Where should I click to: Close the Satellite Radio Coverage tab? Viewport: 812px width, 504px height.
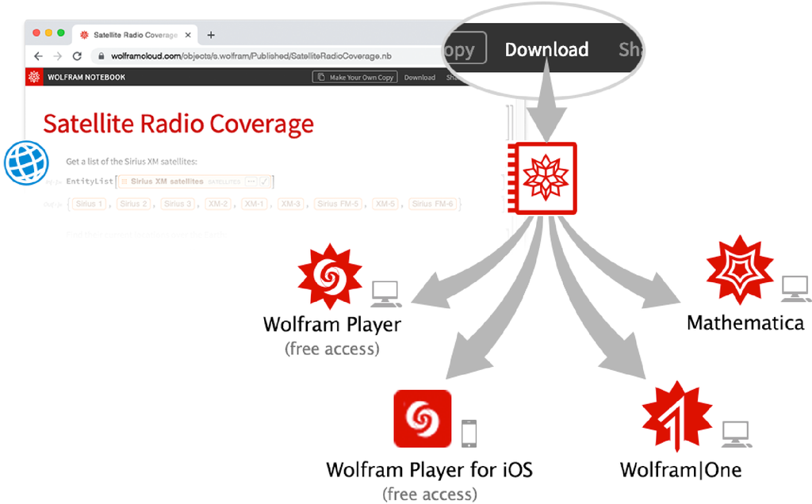click(x=188, y=35)
